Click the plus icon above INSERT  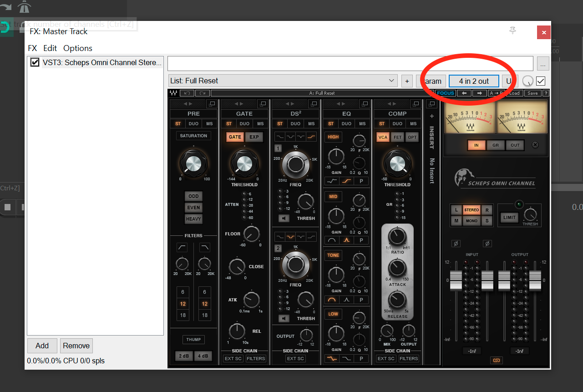coord(432,116)
